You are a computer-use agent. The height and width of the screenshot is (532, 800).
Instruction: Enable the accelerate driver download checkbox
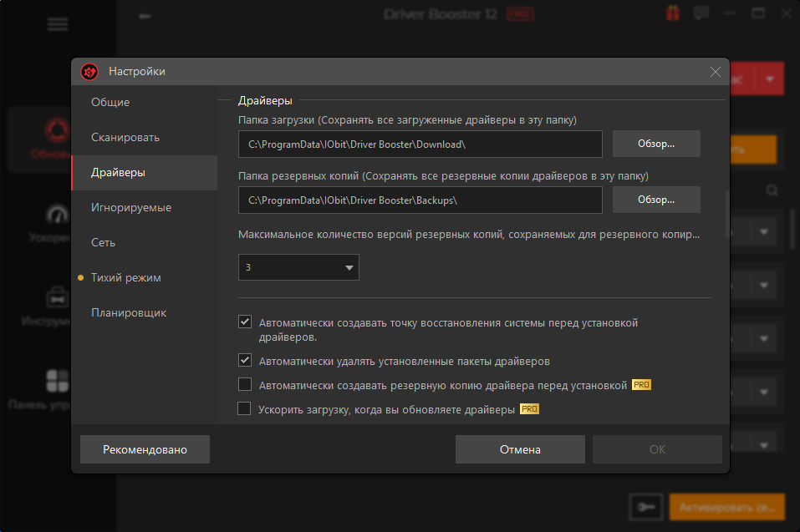[x=245, y=408]
